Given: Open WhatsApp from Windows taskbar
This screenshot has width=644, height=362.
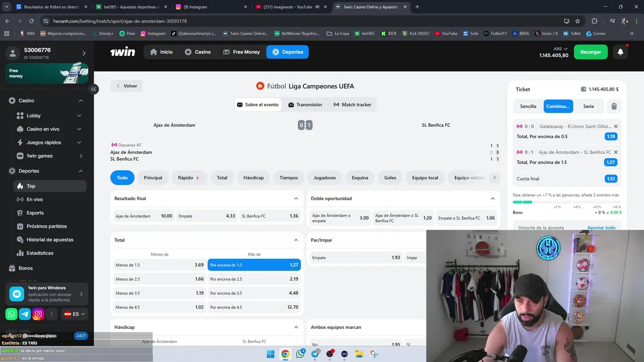Looking at the screenshot, I should (300, 354).
